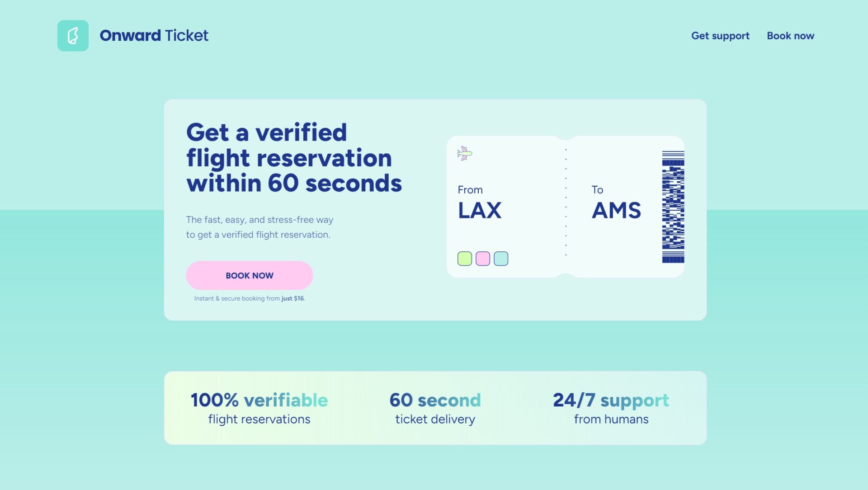
Task: Toggle the blue marker on the boarding pass
Action: click(502, 259)
